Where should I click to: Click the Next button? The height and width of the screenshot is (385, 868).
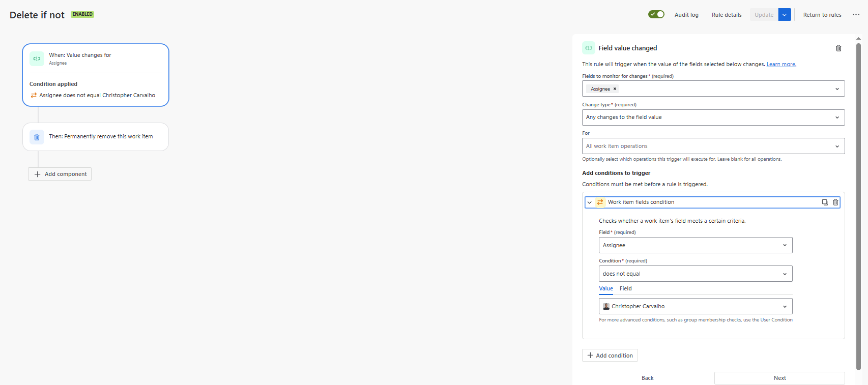click(779, 378)
